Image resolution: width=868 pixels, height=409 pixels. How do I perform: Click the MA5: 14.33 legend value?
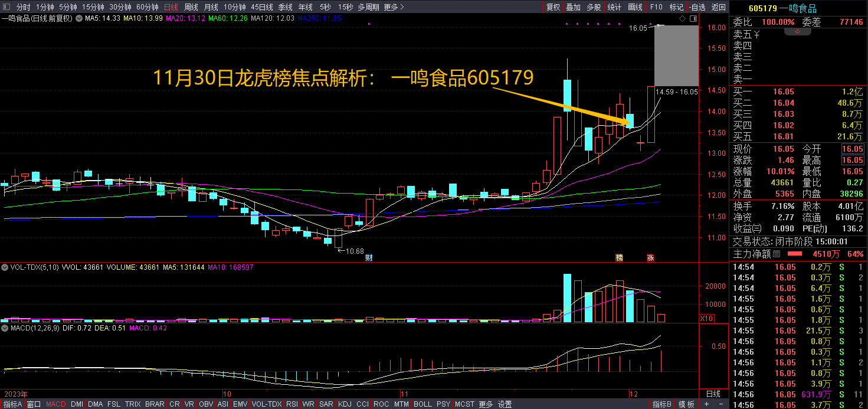click(x=103, y=18)
